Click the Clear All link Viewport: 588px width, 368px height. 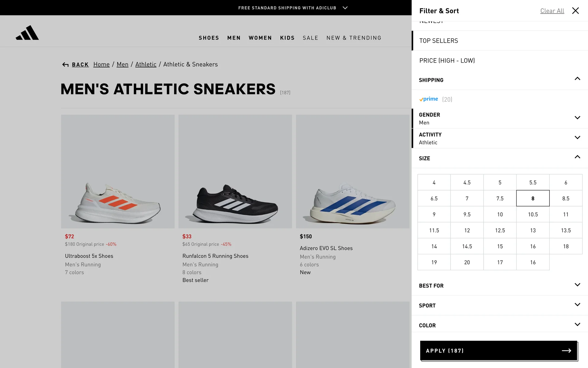click(x=552, y=11)
